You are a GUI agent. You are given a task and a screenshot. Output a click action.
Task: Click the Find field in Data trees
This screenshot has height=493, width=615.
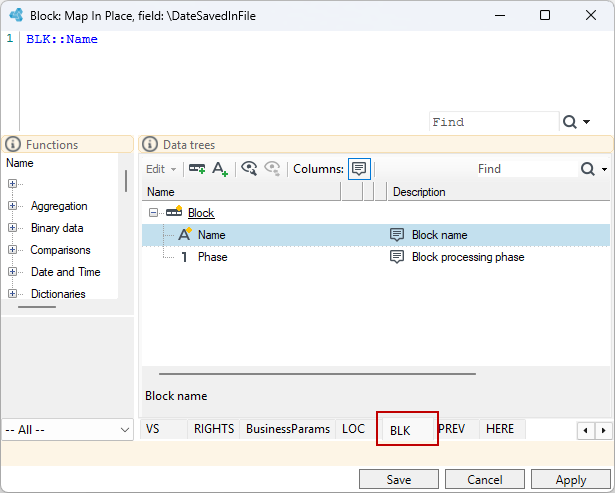click(x=528, y=169)
